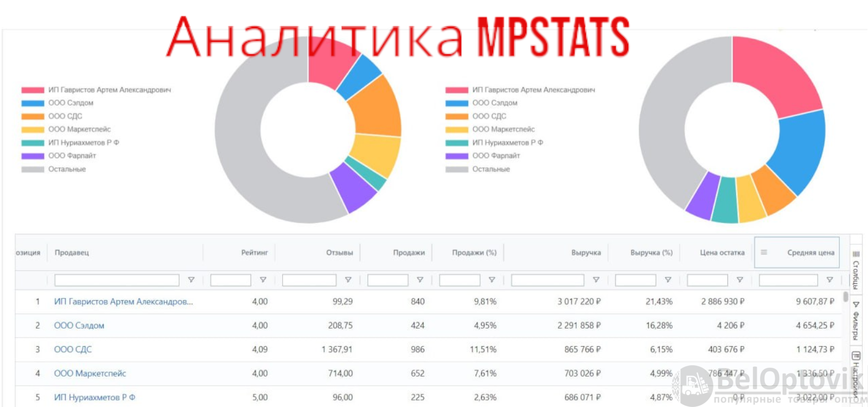
Task: Click the Продажи column filter funnel icon
Action: tap(420, 280)
